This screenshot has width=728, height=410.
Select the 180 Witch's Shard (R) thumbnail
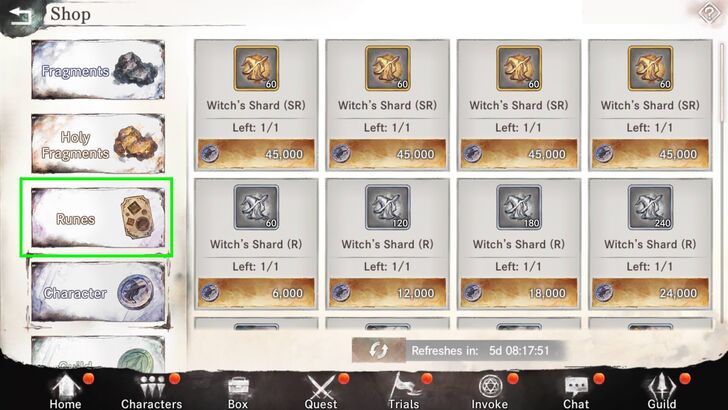pos(519,207)
